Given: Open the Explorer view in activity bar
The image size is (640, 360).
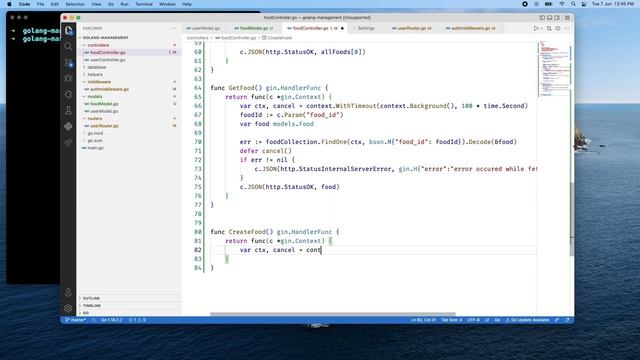Looking at the screenshot, I should click(68, 31).
